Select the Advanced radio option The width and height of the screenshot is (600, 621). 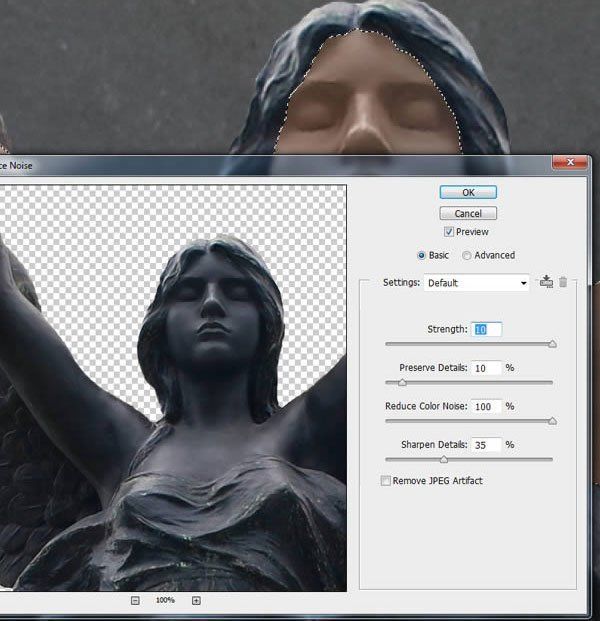[467, 255]
